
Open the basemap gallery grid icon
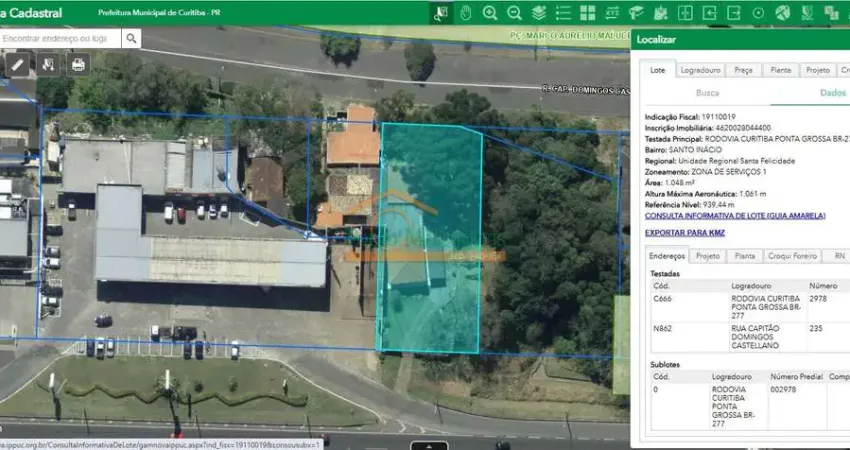point(587,13)
